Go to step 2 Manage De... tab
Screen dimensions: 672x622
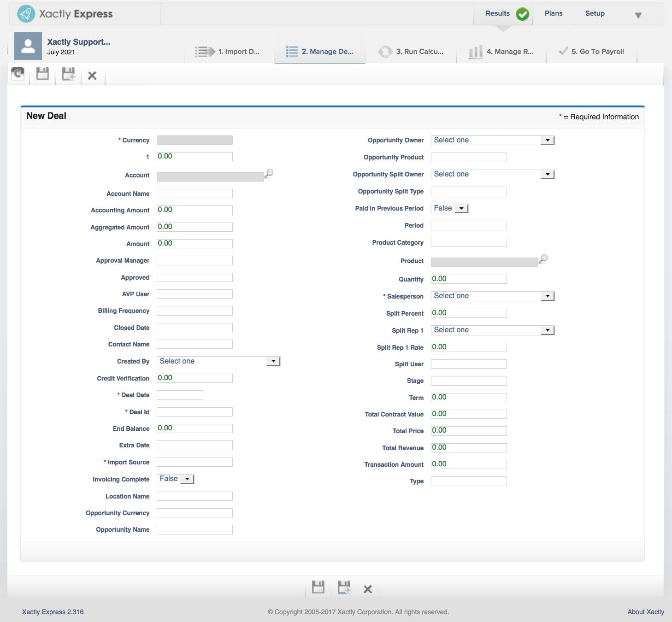point(320,52)
